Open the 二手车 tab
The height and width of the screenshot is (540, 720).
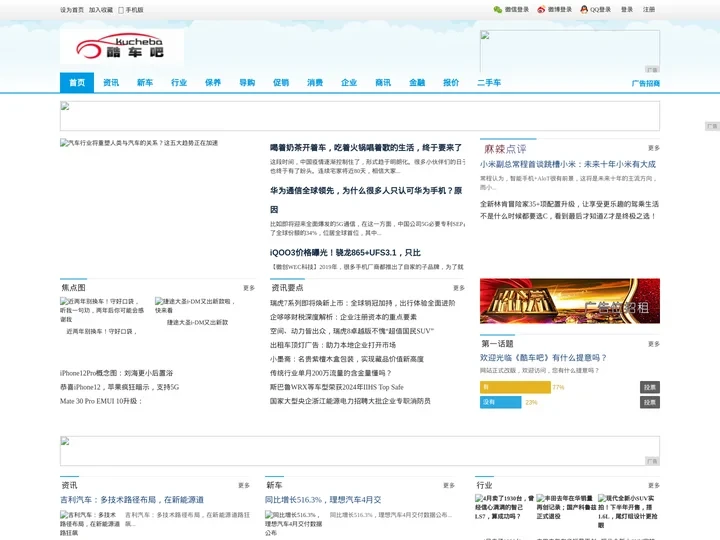tap(489, 83)
